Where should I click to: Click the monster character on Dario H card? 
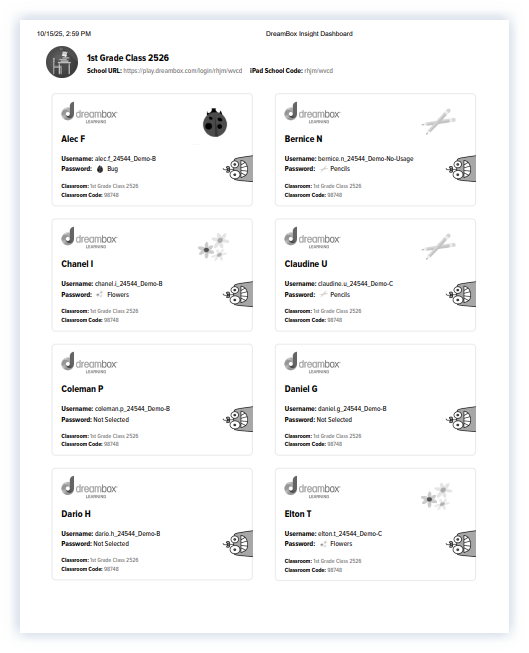coord(238,543)
